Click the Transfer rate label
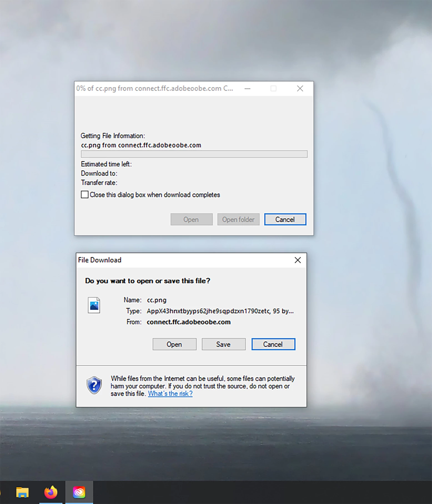Viewport: 432px width, 504px height. (x=99, y=183)
